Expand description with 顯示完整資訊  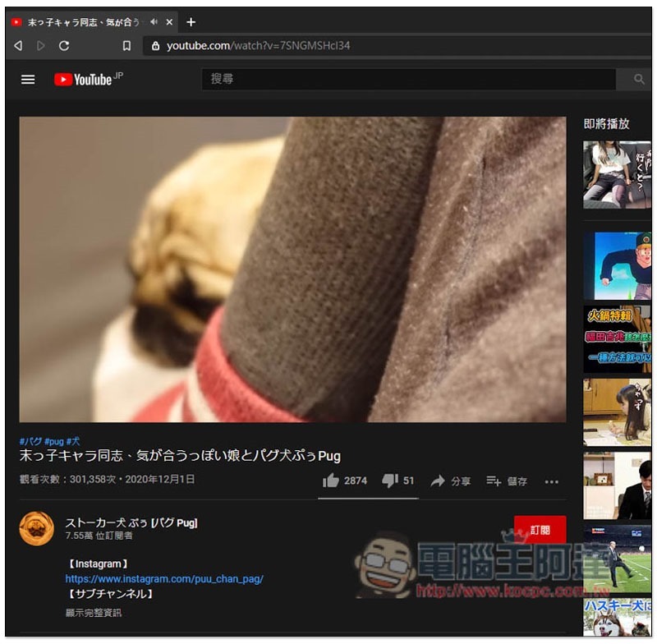[94, 613]
